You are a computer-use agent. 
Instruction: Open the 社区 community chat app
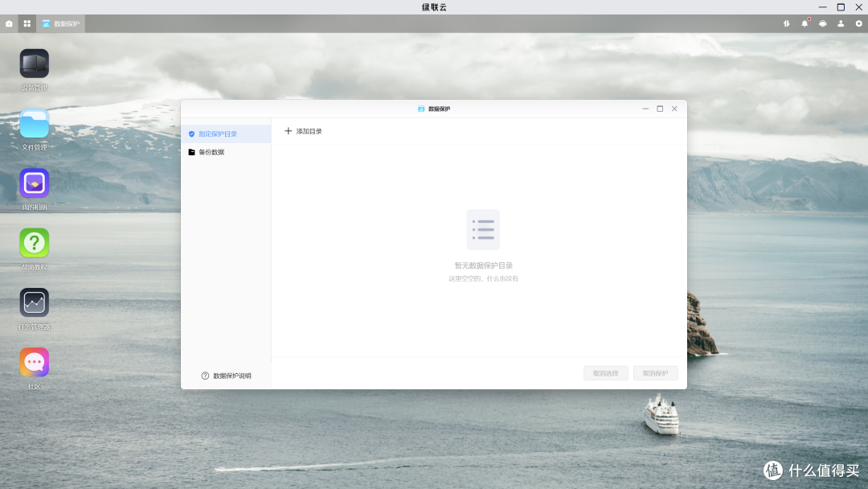[x=35, y=363]
